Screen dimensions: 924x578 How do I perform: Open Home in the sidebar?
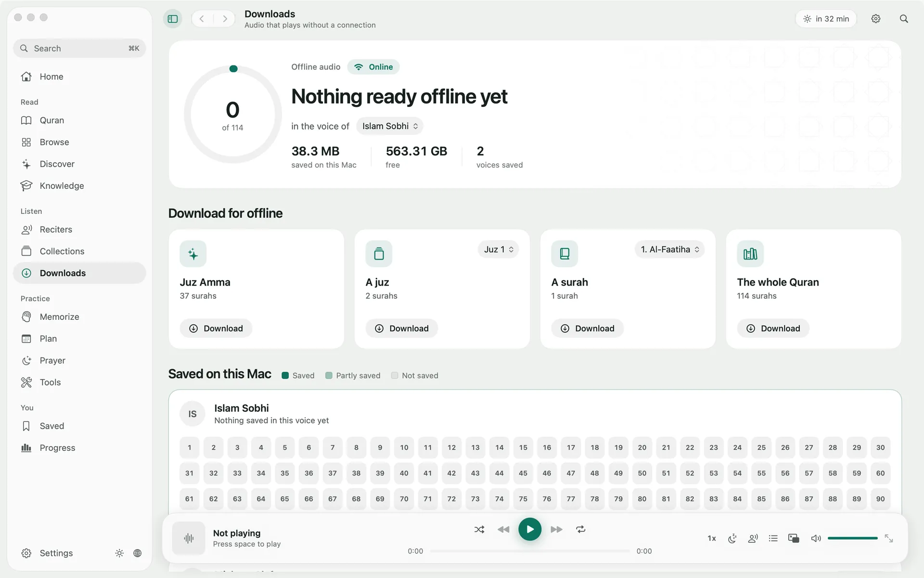(79, 77)
